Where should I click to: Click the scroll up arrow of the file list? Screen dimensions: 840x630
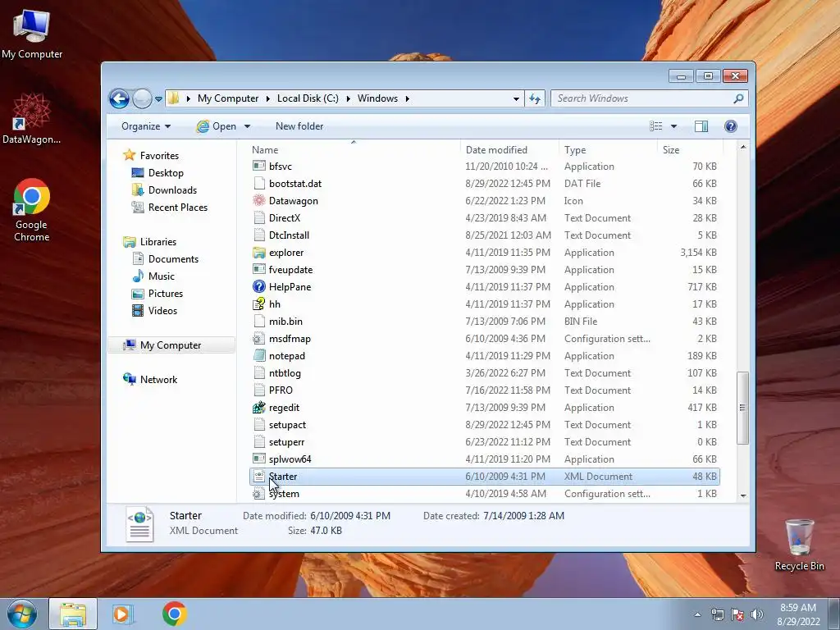coord(743,148)
